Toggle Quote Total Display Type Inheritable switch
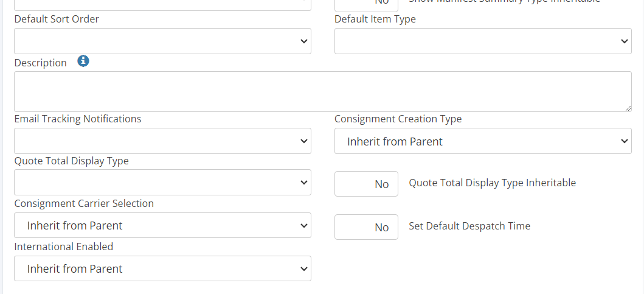Image resolution: width=644 pixels, height=294 pixels. click(x=366, y=184)
